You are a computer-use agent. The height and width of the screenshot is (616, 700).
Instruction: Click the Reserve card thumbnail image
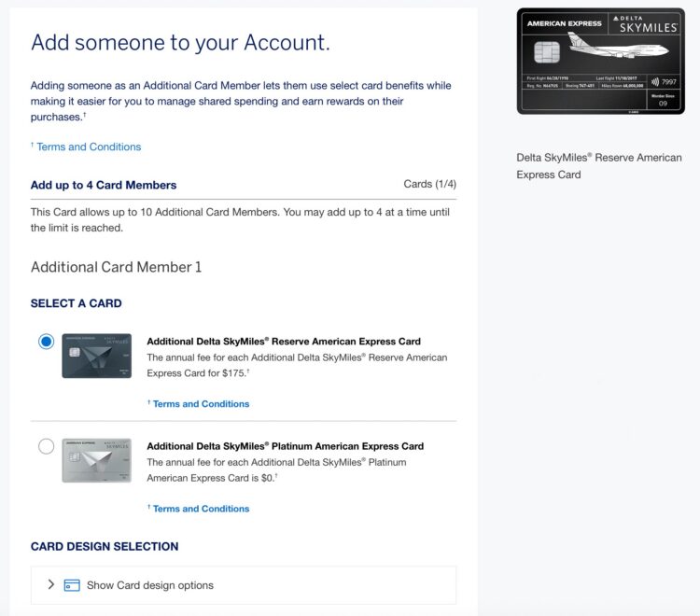(x=96, y=356)
